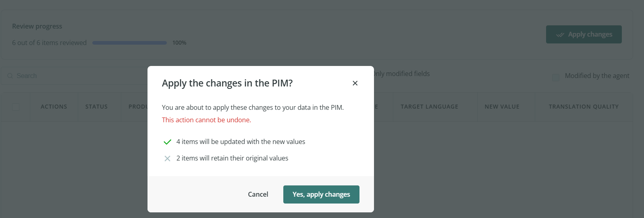Toggle the Modified by the agent checkbox

(x=556, y=77)
